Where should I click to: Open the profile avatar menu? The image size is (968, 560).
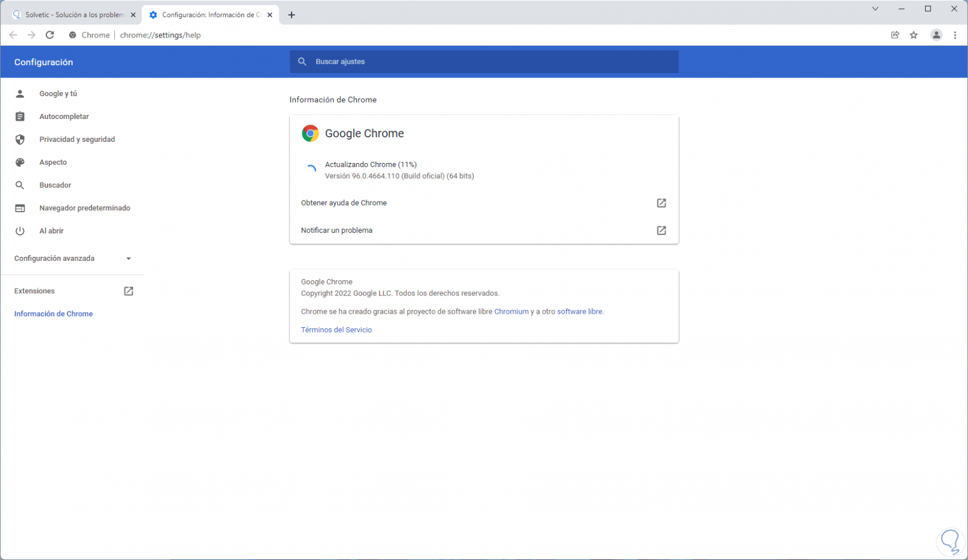[936, 35]
